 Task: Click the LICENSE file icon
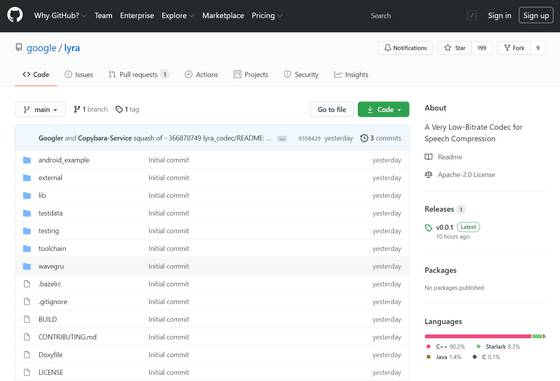click(x=27, y=372)
